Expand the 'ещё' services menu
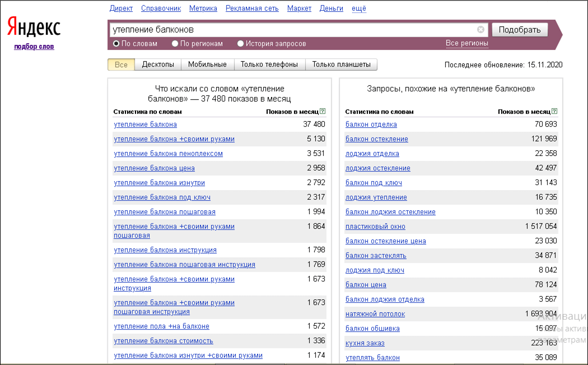 (x=359, y=8)
